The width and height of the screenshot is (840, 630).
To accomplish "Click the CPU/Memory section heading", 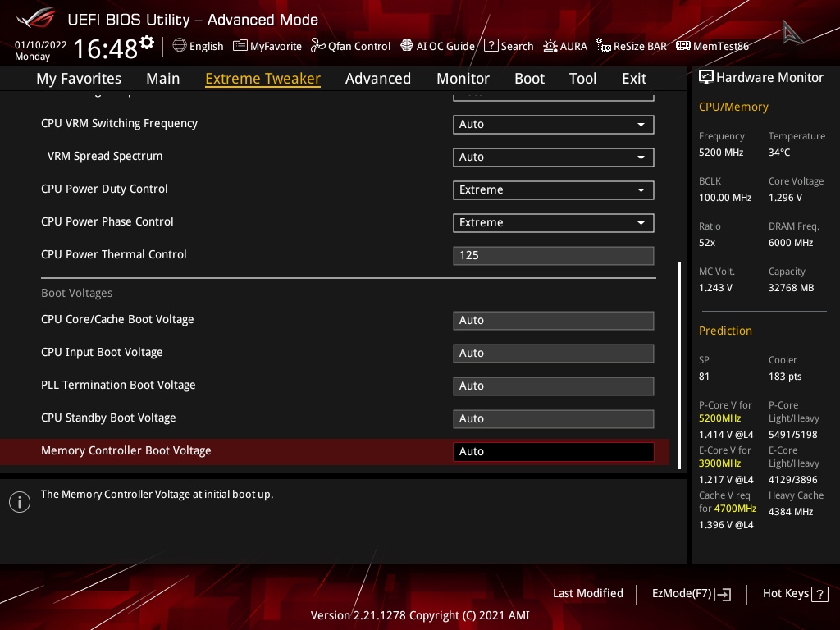I will [733, 107].
